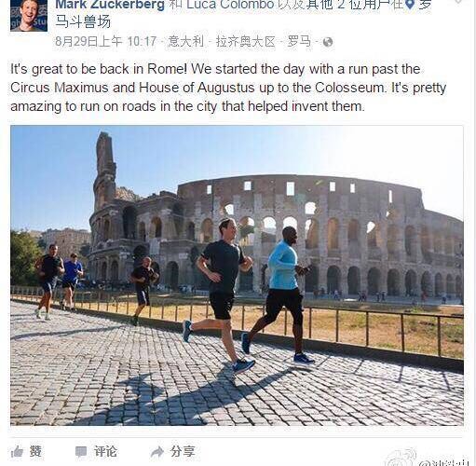
Task: Open Luca Colombo's tagged profile link
Action: tap(230, 5)
